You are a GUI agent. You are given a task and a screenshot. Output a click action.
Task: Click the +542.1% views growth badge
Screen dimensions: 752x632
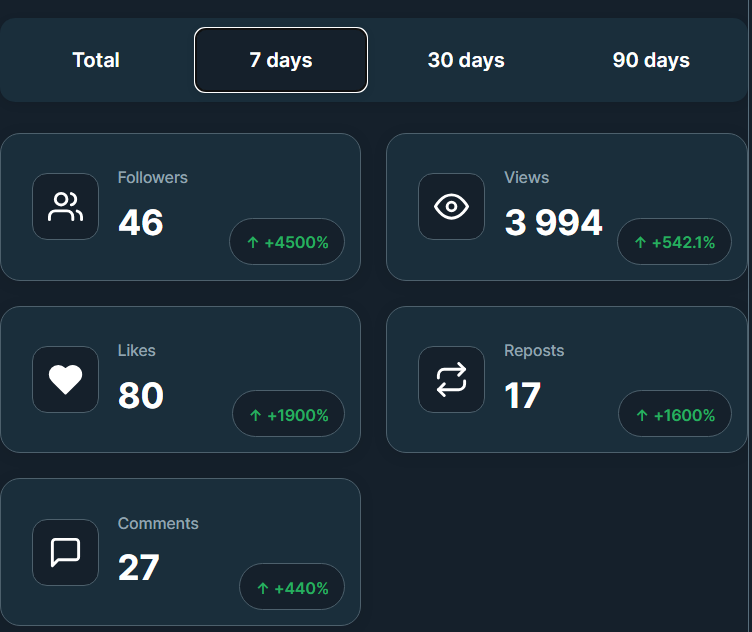(x=674, y=242)
